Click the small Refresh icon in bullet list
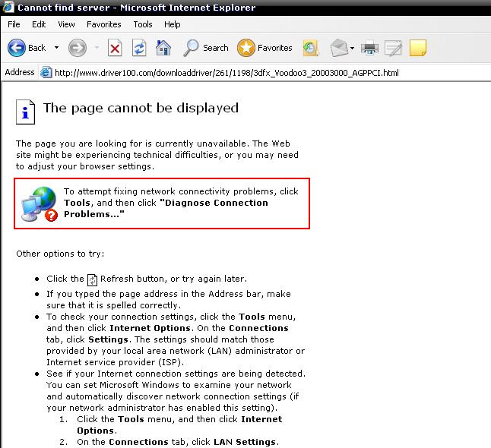This screenshot has width=491, height=448. [x=92, y=279]
